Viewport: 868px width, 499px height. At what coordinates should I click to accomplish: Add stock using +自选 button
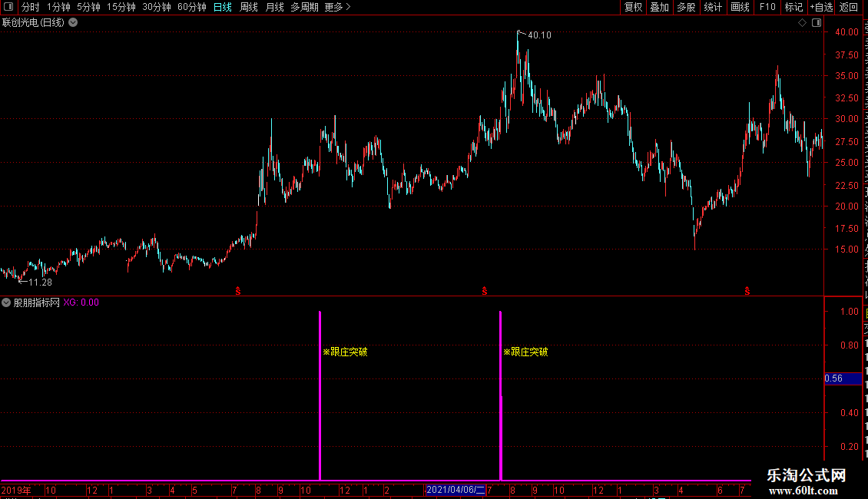pyautogui.click(x=821, y=7)
